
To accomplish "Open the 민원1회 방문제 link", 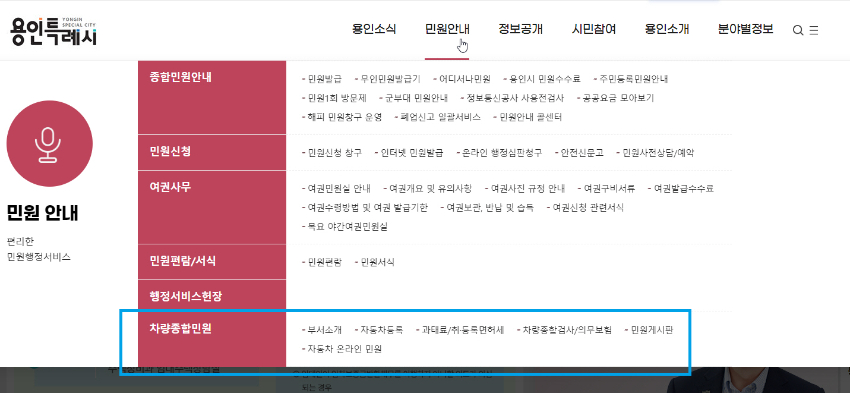I will click(x=337, y=98).
